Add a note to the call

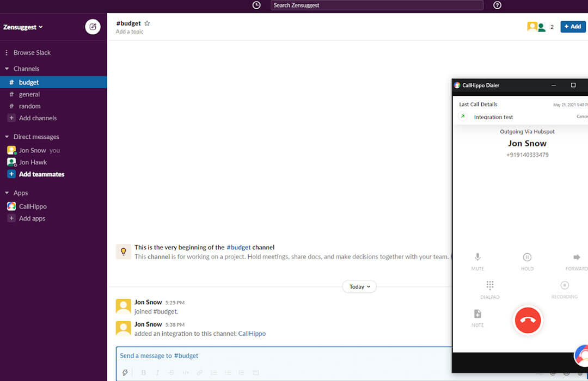coord(477,318)
